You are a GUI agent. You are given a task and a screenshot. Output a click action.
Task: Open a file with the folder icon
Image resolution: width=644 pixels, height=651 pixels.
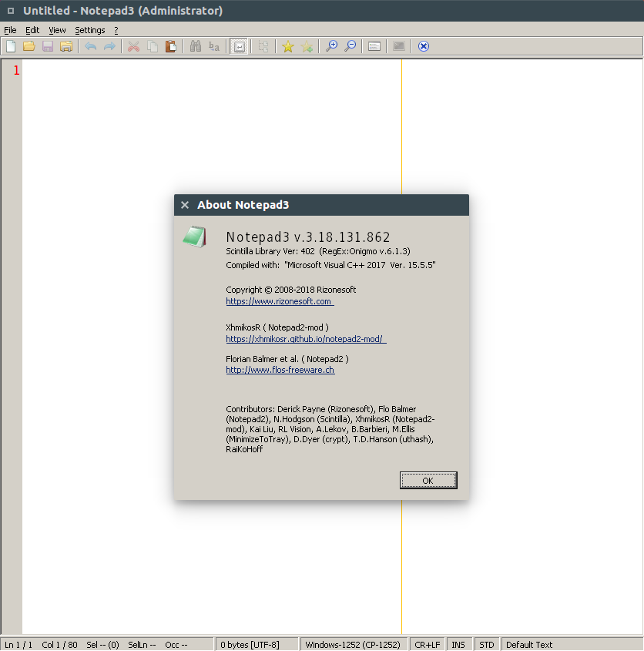pyautogui.click(x=29, y=46)
